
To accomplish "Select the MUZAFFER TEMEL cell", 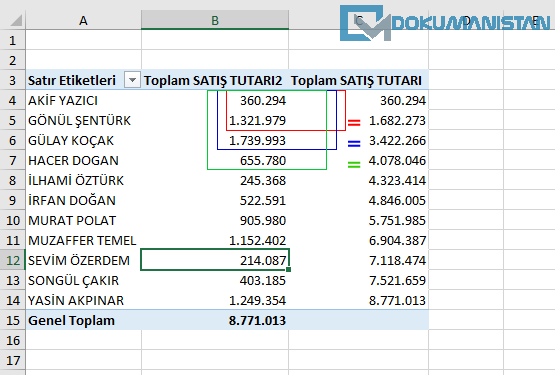I will [84, 240].
